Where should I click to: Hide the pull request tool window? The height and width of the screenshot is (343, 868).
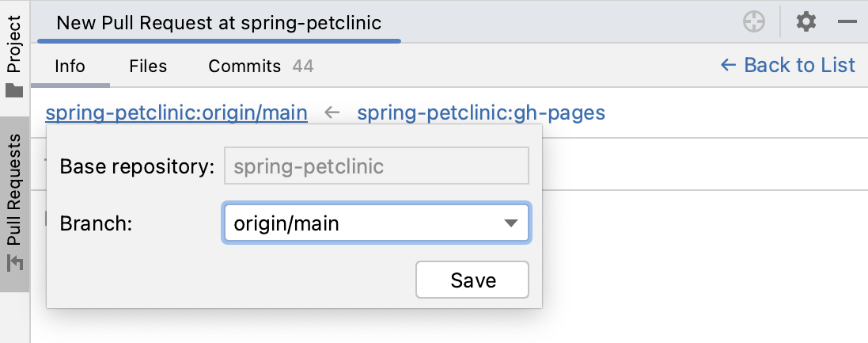[847, 22]
